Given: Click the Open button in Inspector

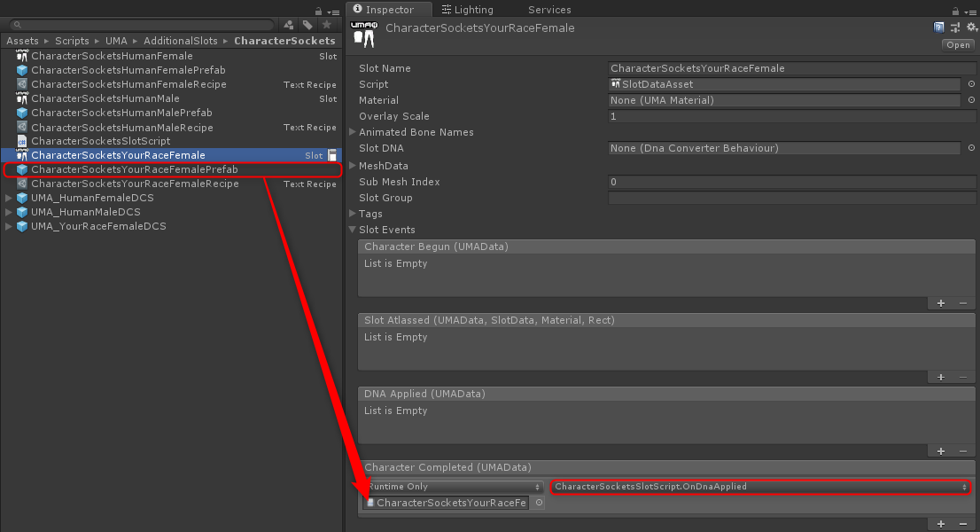Looking at the screenshot, I should (958, 45).
